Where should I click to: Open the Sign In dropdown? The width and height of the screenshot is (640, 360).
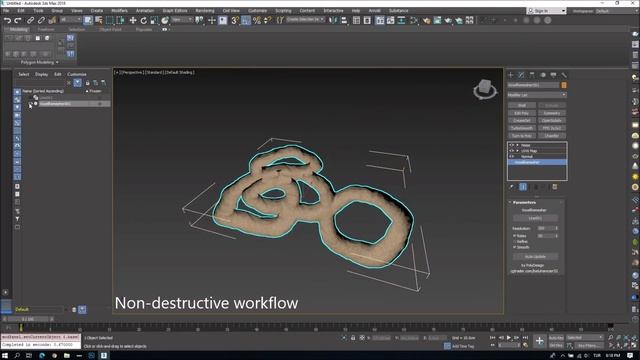click(547, 11)
